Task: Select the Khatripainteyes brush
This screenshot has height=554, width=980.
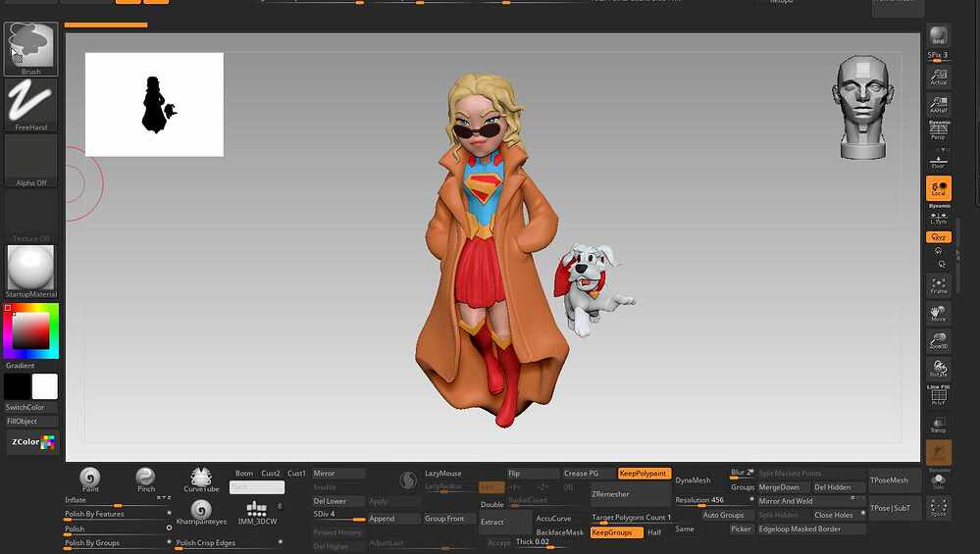Action: 201,512
